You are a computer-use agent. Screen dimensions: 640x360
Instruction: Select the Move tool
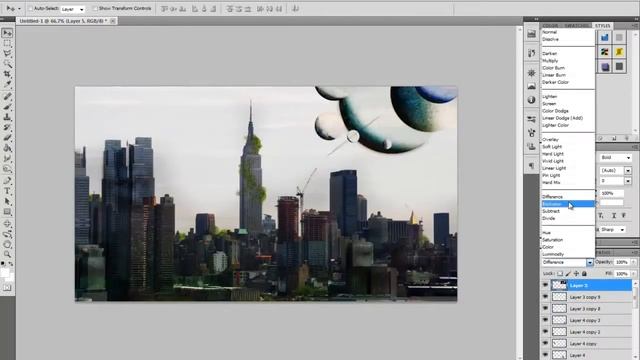point(7,33)
